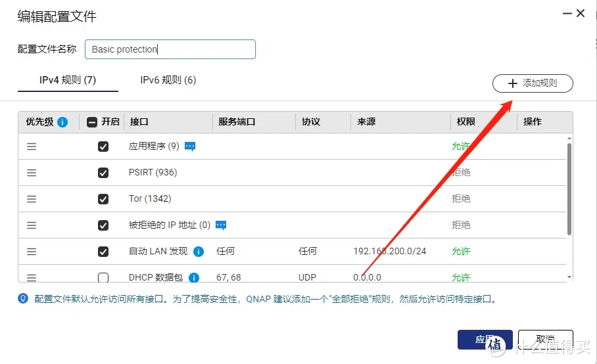Click the 192.168.200.0/24 source cell
The image size is (597, 364).
click(x=389, y=252)
